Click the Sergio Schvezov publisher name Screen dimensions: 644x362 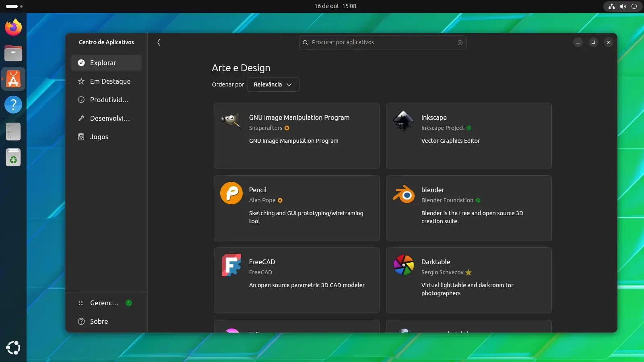click(x=442, y=272)
